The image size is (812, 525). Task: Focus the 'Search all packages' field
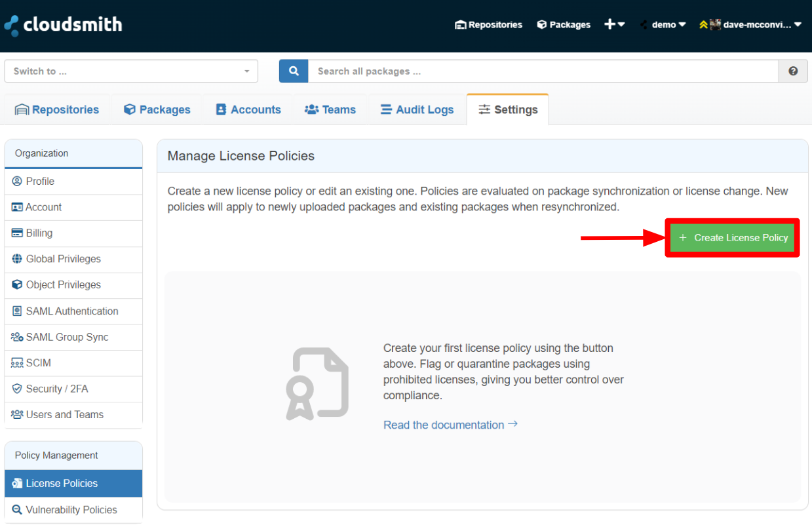(x=543, y=71)
